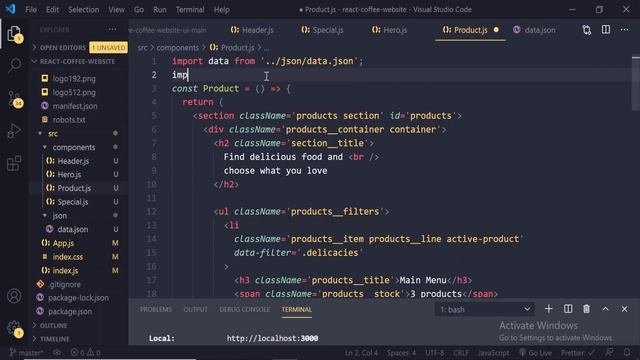Click the unsaved dot on Product.js tab
Screen dimensions: 640x360
[x=496, y=30]
